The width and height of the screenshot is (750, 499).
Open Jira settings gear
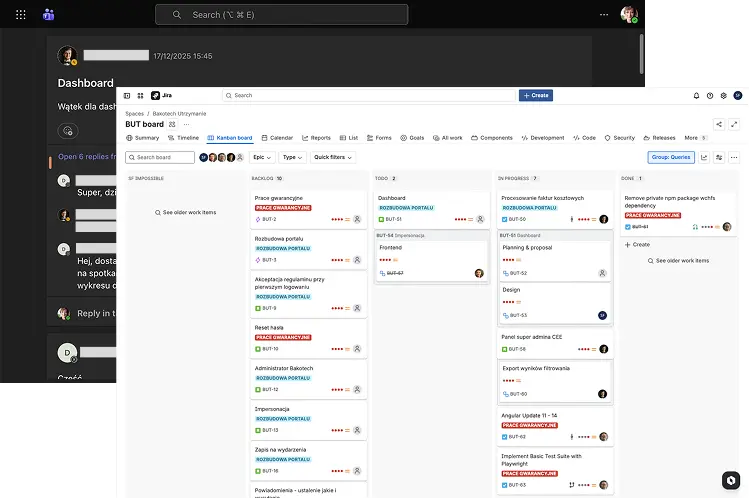coord(723,96)
